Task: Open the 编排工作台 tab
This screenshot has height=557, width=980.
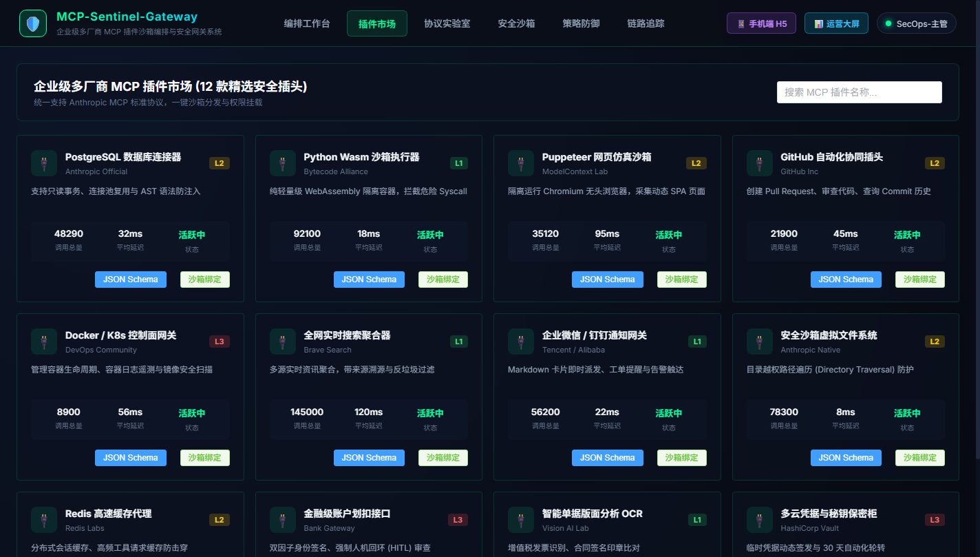Action: pyautogui.click(x=307, y=23)
